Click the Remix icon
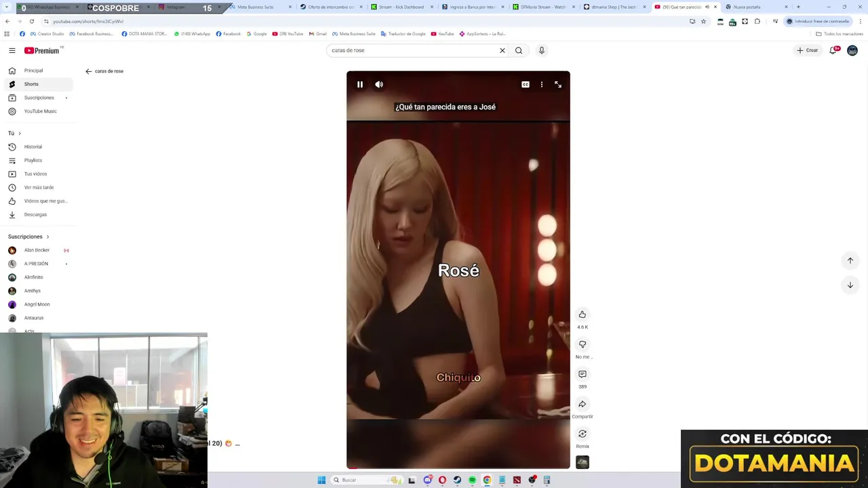The image size is (868, 488). [x=582, y=434]
